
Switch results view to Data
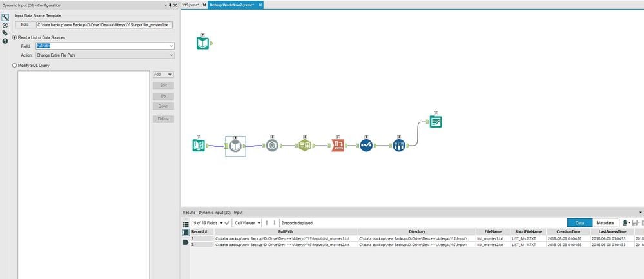tap(580, 222)
